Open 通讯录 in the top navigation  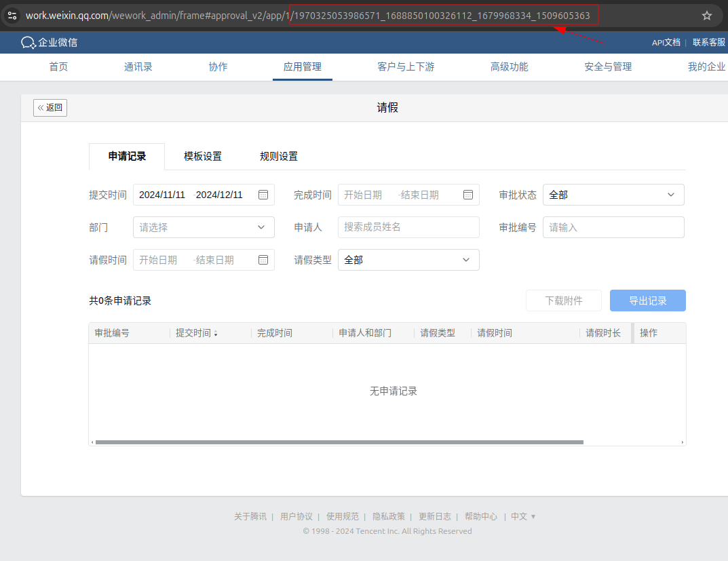click(138, 66)
